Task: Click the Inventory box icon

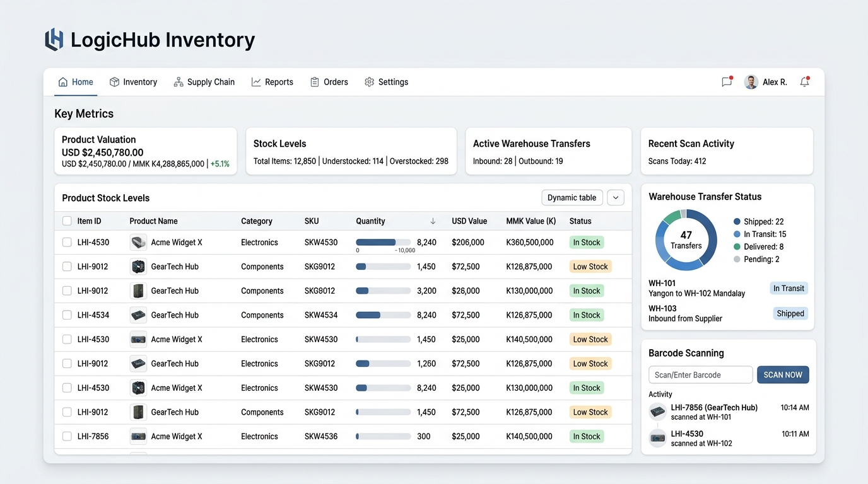Action: pos(114,82)
